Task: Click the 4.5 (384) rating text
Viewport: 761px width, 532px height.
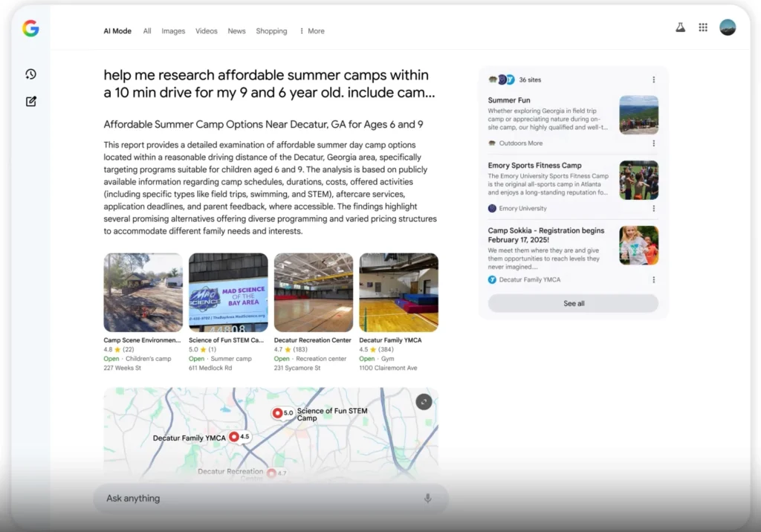Action: [376, 349]
